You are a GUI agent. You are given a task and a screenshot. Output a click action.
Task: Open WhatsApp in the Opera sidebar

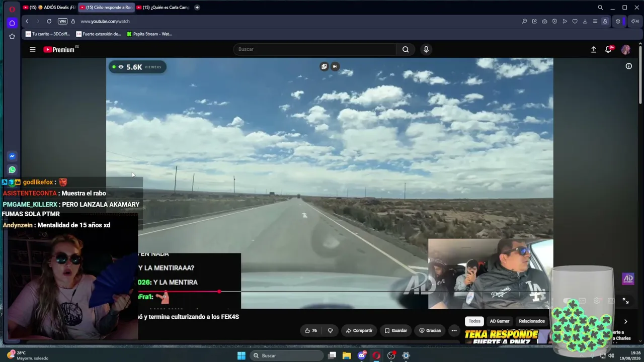(x=12, y=170)
